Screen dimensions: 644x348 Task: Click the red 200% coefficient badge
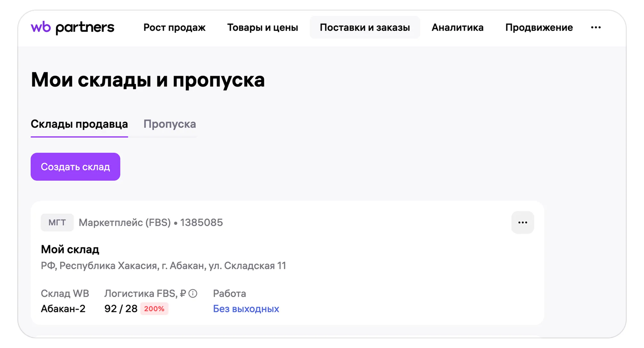154,309
